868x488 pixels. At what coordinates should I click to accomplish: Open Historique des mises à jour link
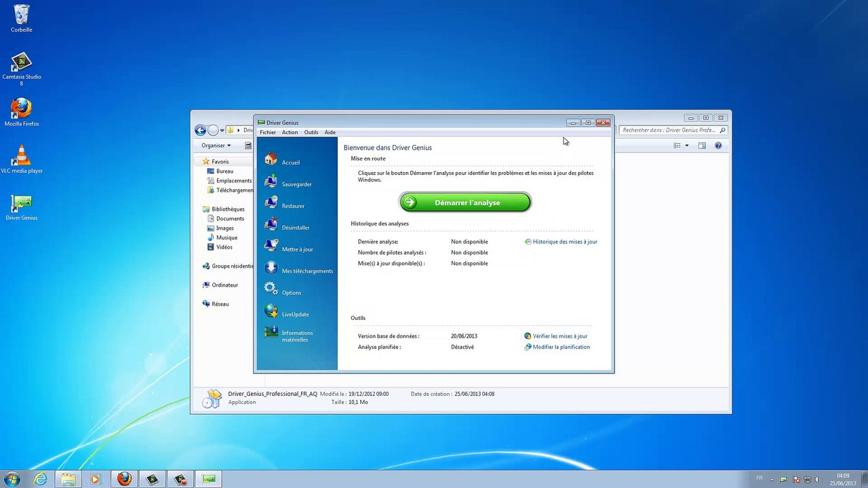pos(561,241)
